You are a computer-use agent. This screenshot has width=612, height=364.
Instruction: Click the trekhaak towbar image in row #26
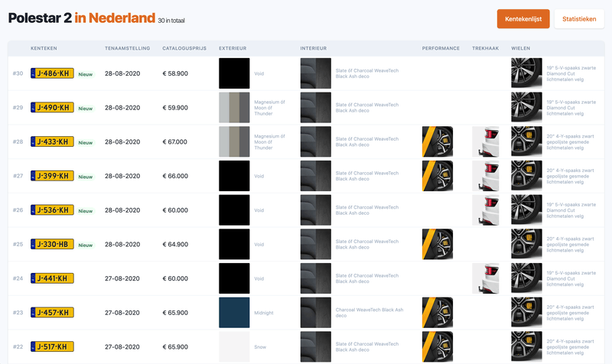point(486,210)
